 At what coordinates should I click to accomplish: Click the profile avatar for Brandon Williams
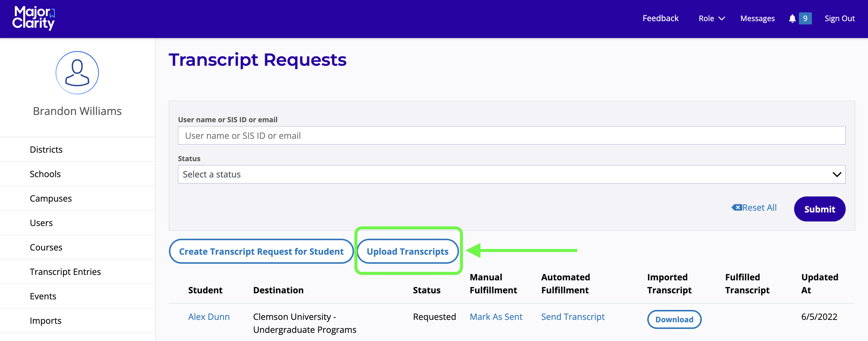(x=77, y=72)
